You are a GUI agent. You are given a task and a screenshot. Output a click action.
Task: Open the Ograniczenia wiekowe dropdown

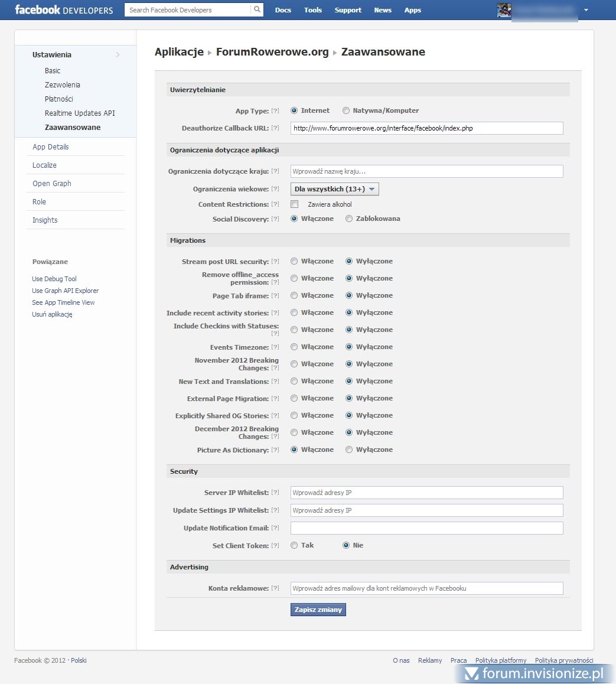[x=334, y=189]
